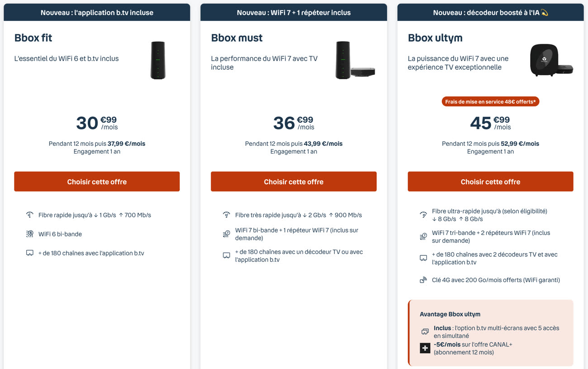
Task: Click the Bbox ultym device image
Action: tap(551, 60)
